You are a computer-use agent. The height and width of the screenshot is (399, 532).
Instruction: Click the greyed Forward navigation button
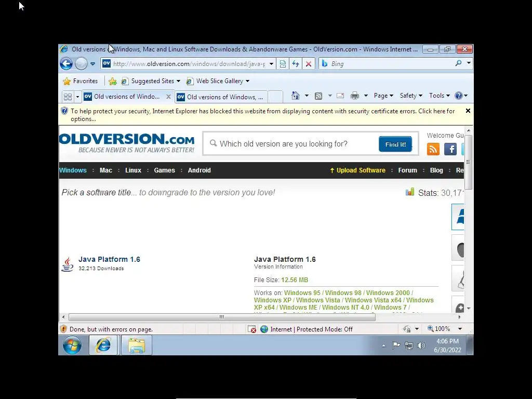[81, 63]
